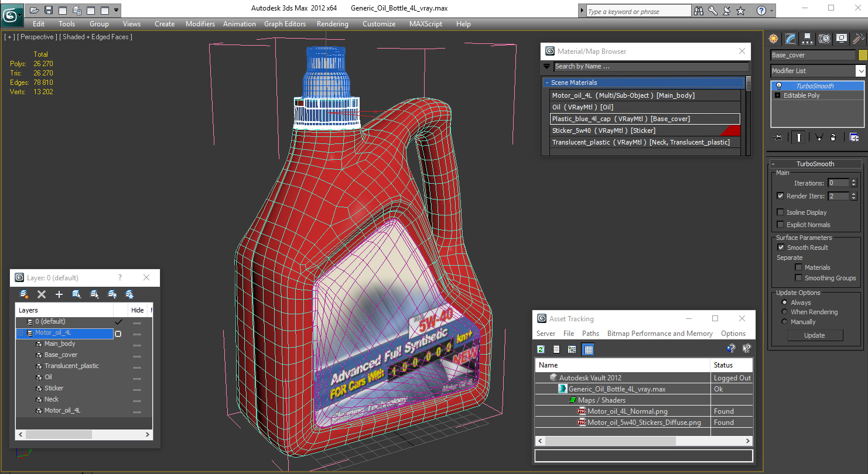
Task: Toggle Show End Result icon
Action: [x=798, y=137]
